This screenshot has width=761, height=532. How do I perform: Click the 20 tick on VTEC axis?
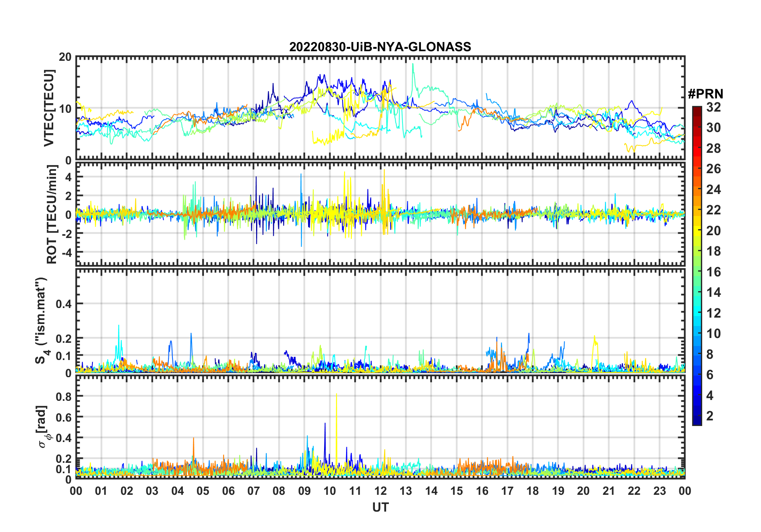click(x=65, y=57)
